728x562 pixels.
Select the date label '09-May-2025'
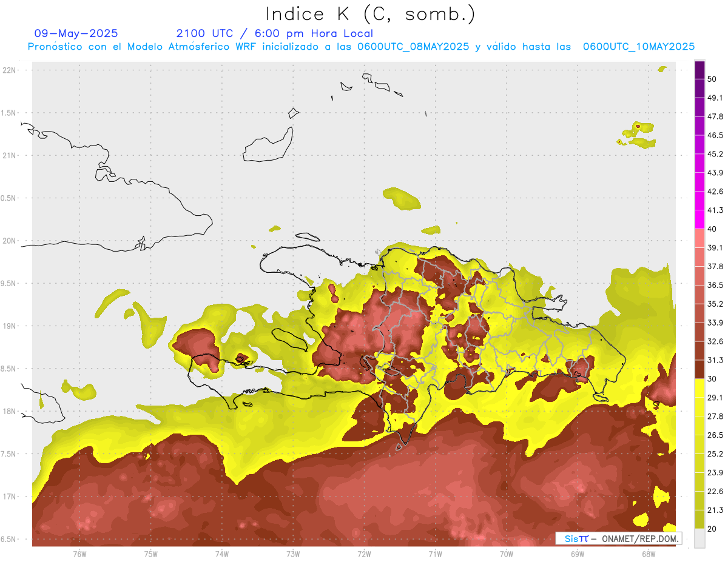pos(76,33)
